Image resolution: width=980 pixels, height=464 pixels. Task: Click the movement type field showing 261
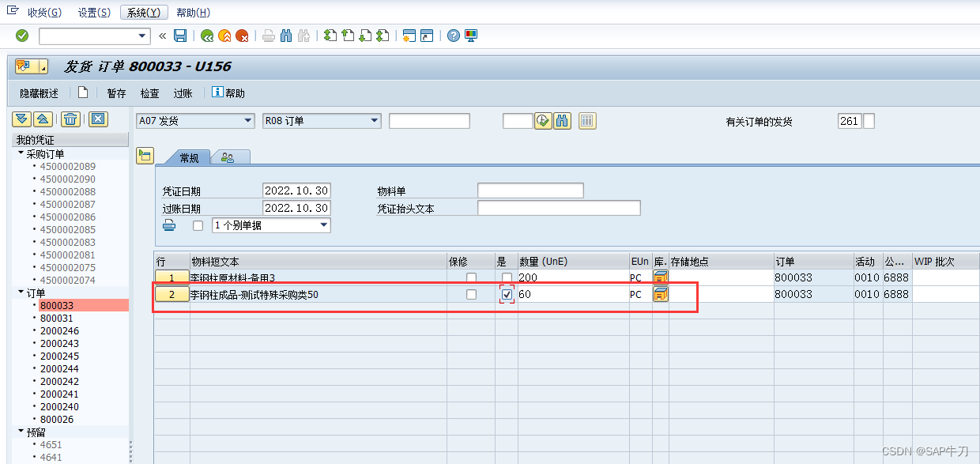[x=850, y=121]
